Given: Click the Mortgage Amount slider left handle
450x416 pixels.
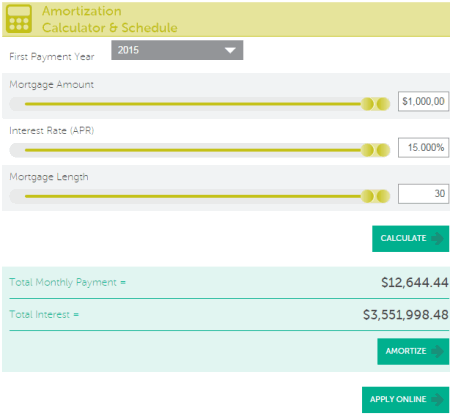Looking at the screenshot, I should (x=367, y=104).
